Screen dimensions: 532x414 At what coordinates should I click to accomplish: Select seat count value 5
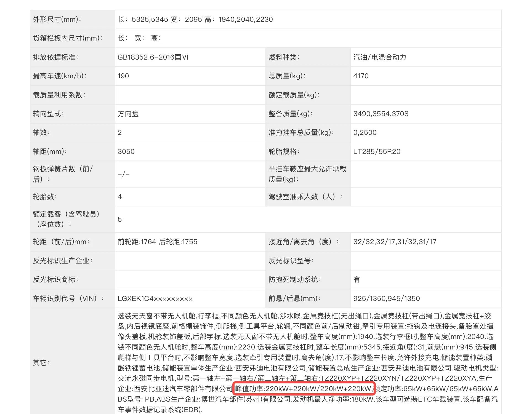120,219
